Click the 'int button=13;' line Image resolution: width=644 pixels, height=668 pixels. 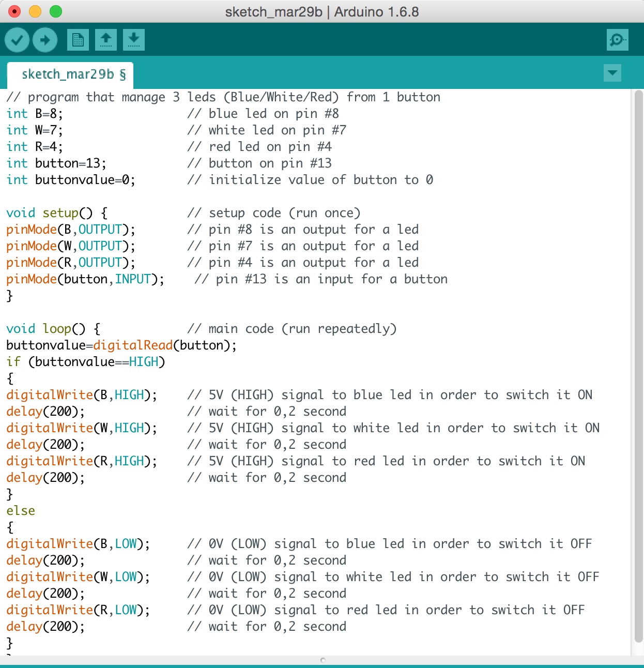(56, 163)
